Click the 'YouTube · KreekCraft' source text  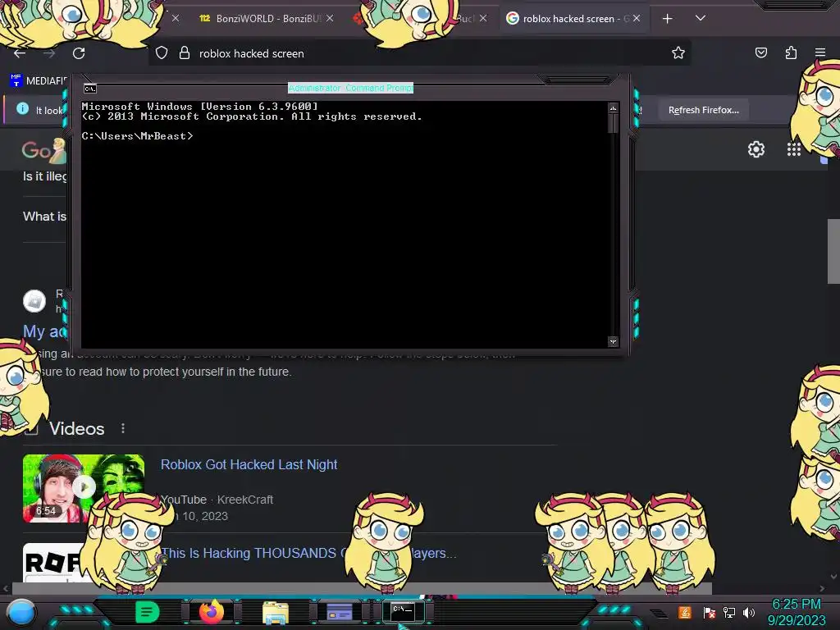pos(217,500)
